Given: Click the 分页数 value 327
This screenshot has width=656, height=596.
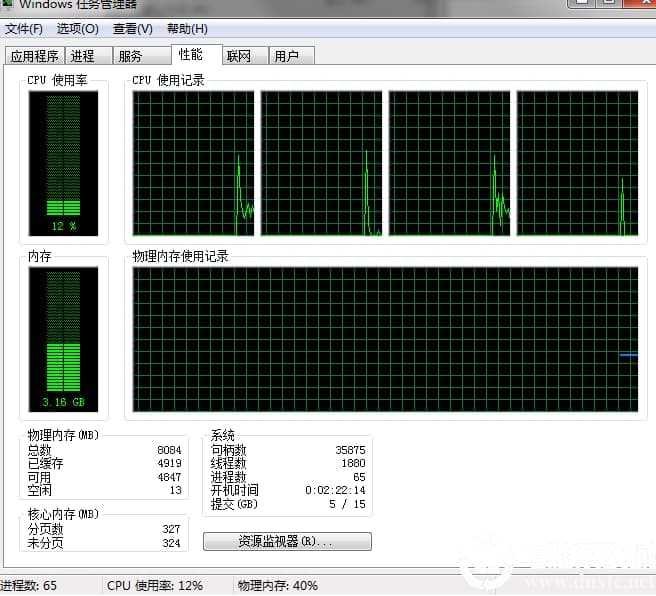Looking at the screenshot, I should click(x=171, y=529).
